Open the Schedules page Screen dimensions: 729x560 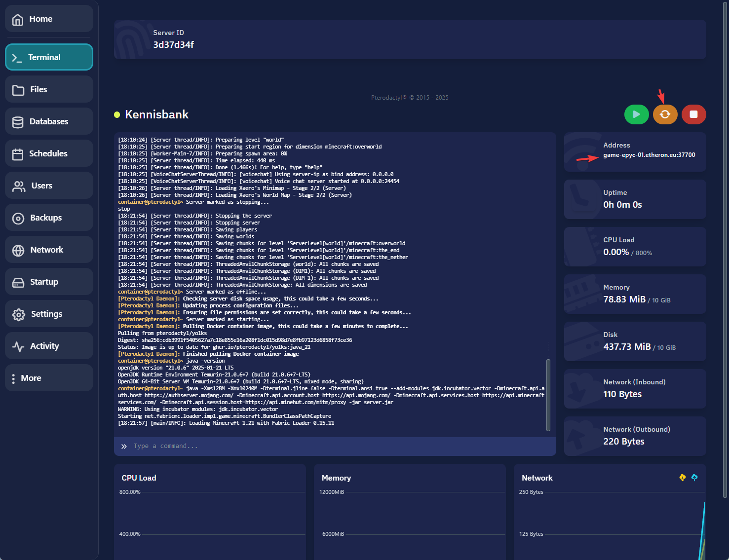click(x=49, y=153)
